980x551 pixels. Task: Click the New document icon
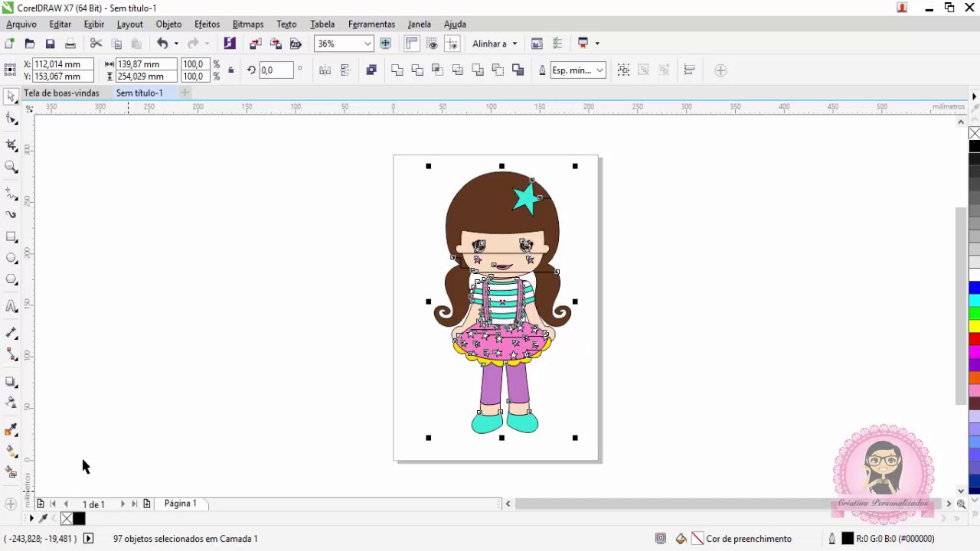[9, 44]
